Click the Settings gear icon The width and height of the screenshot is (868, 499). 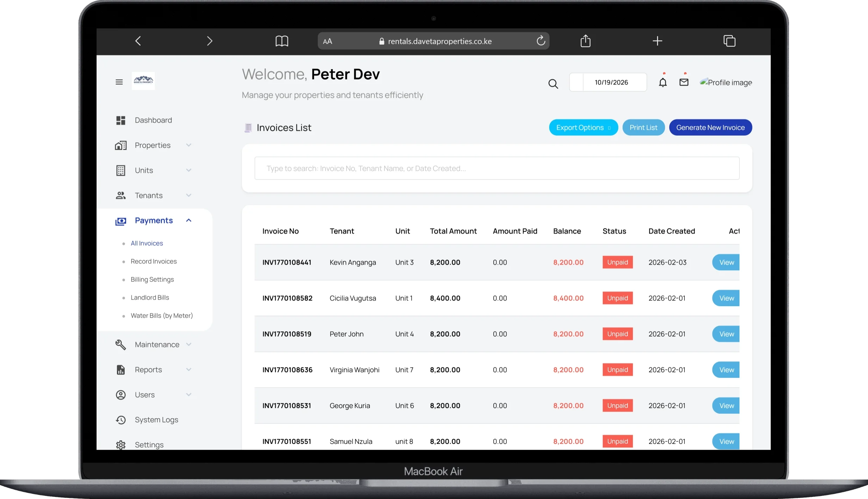pyautogui.click(x=121, y=445)
